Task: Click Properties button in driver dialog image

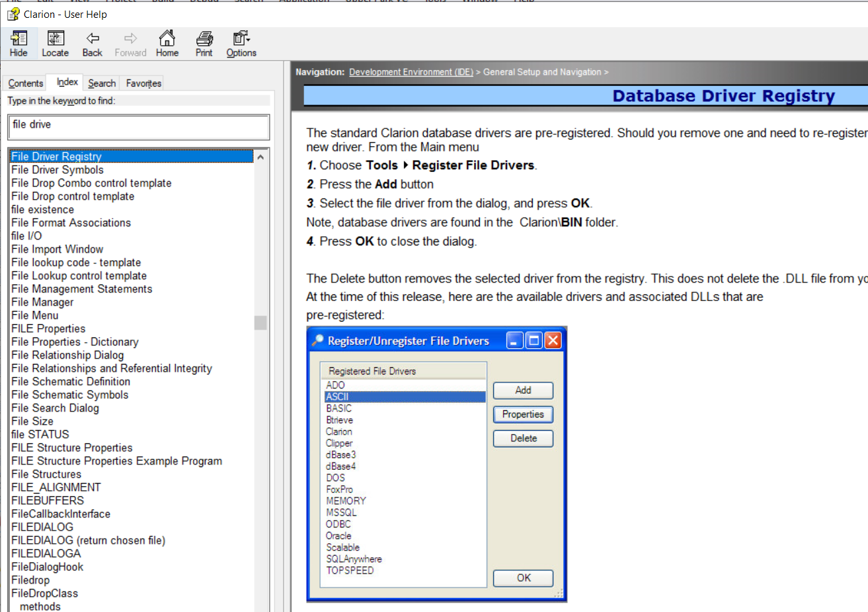Action: (x=523, y=414)
